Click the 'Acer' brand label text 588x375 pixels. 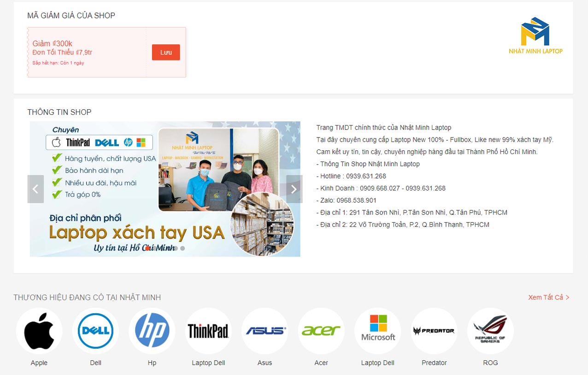(321, 363)
